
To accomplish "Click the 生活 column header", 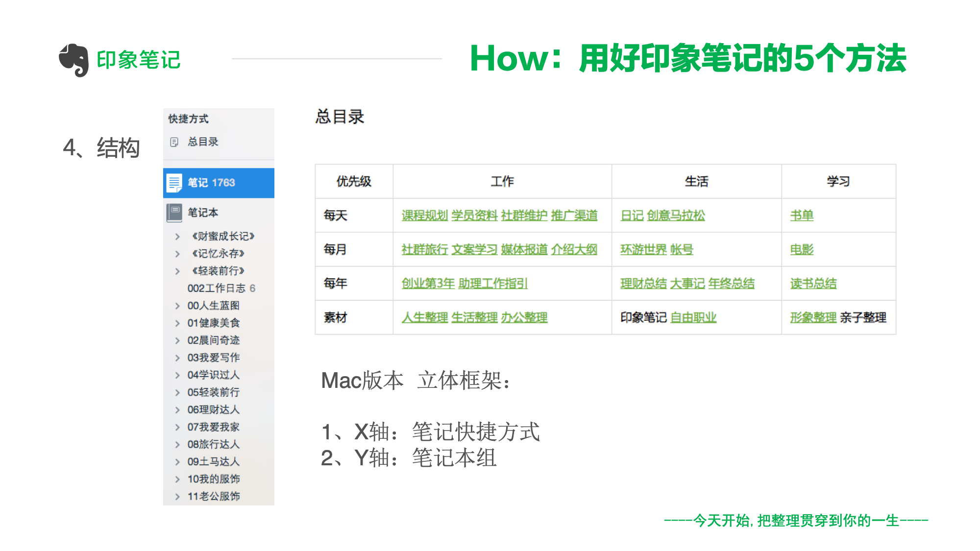I will (x=697, y=181).
